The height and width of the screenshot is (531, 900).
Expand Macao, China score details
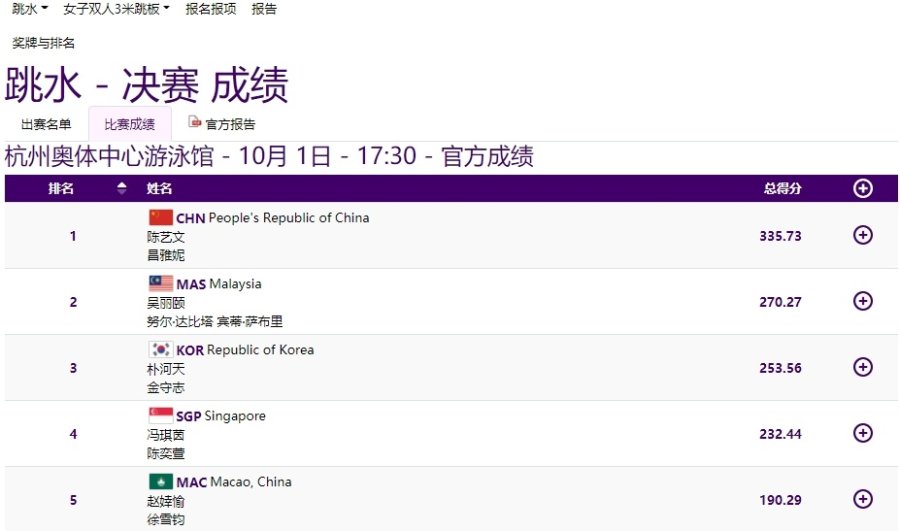pyautogui.click(x=863, y=499)
